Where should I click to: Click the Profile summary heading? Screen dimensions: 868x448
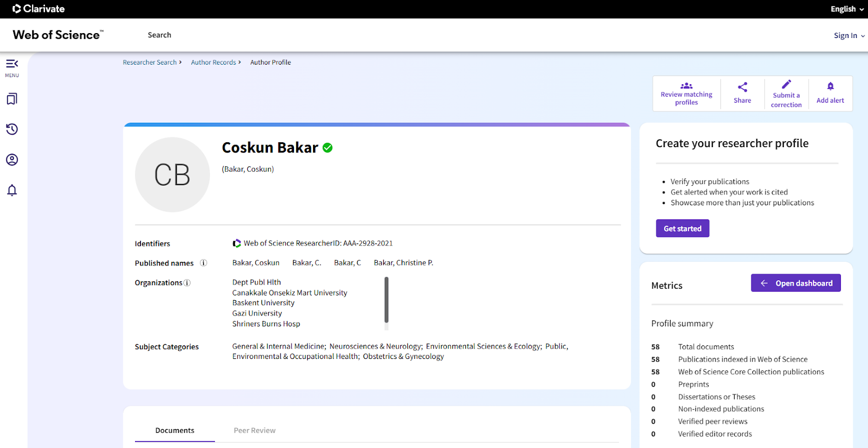[x=682, y=324]
